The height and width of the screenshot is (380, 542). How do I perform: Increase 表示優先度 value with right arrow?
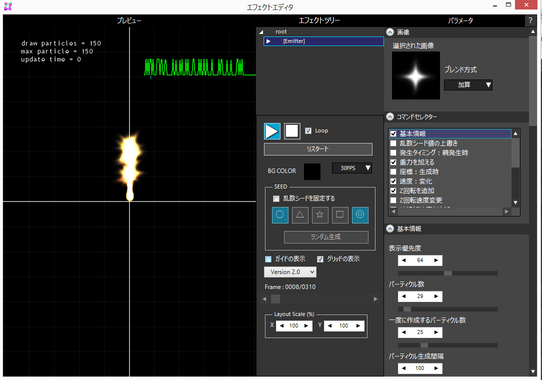[436, 260]
